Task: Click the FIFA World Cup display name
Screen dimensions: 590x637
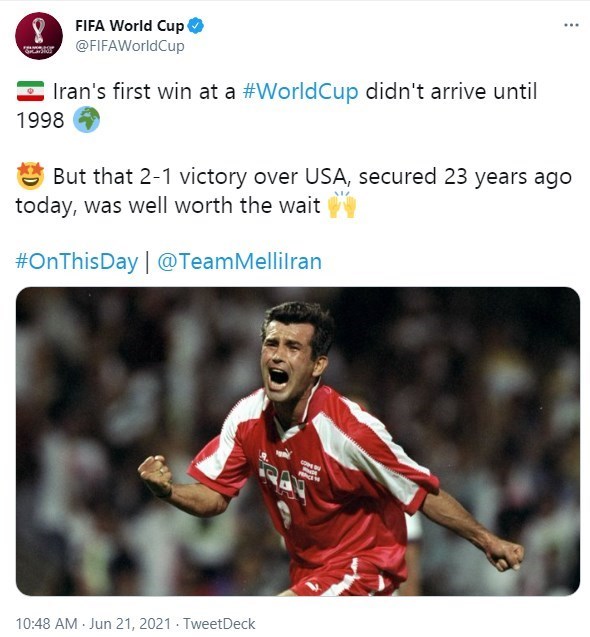Action: pyautogui.click(x=130, y=26)
